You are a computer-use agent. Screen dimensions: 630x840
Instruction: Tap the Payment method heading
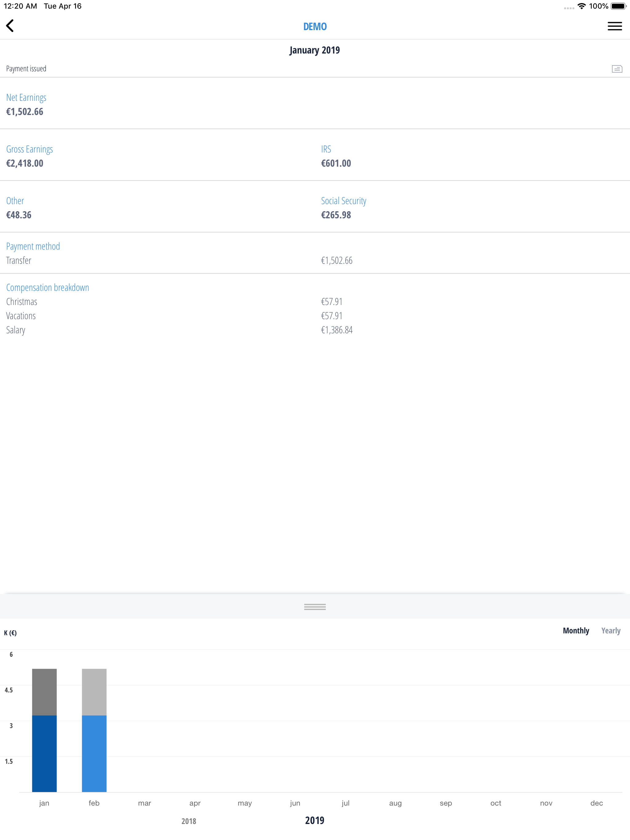pos(33,247)
